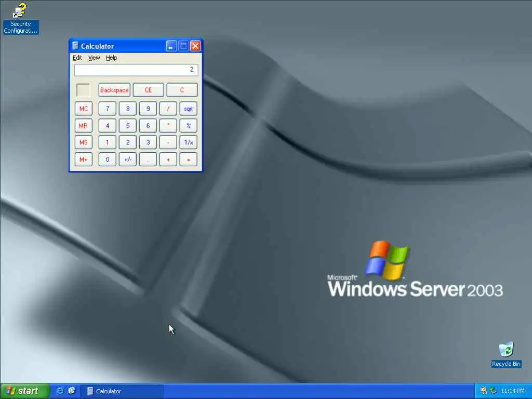Click the memory indicator box
The width and height of the screenshot is (532, 399).
[x=84, y=90]
